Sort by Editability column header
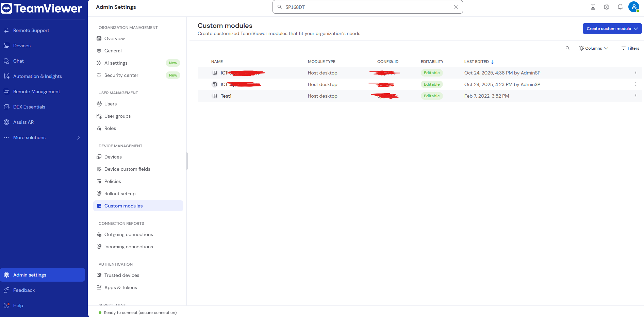Image resolution: width=644 pixels, height=317 pixels. click(432, 62)
